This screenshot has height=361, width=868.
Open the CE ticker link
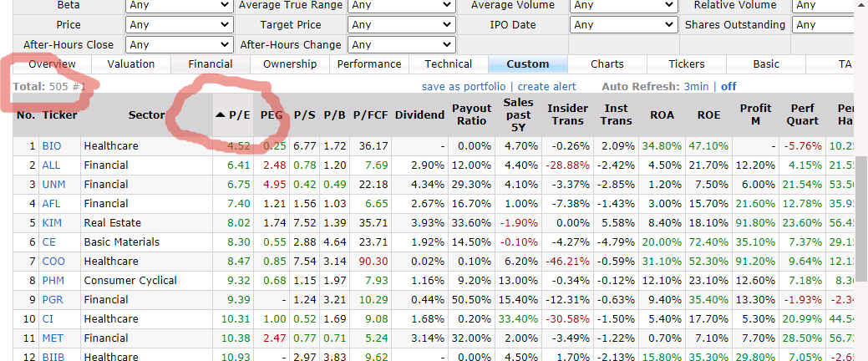[48, 242]
